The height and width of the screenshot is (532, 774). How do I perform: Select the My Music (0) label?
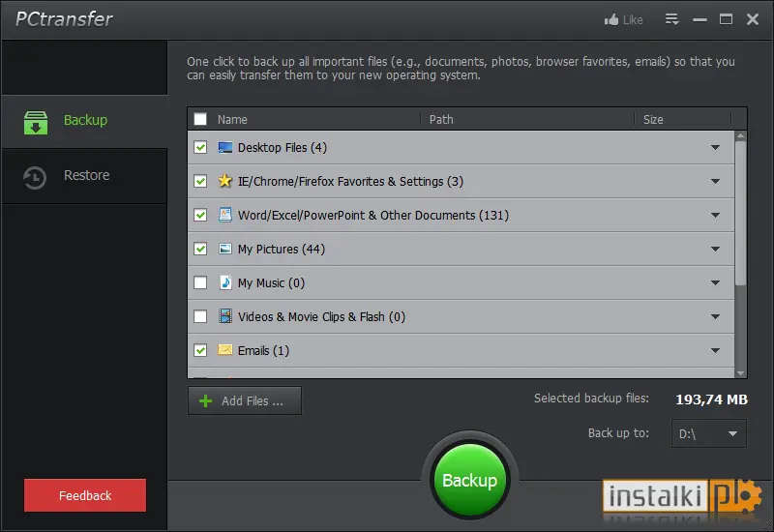tap(271, 282)
